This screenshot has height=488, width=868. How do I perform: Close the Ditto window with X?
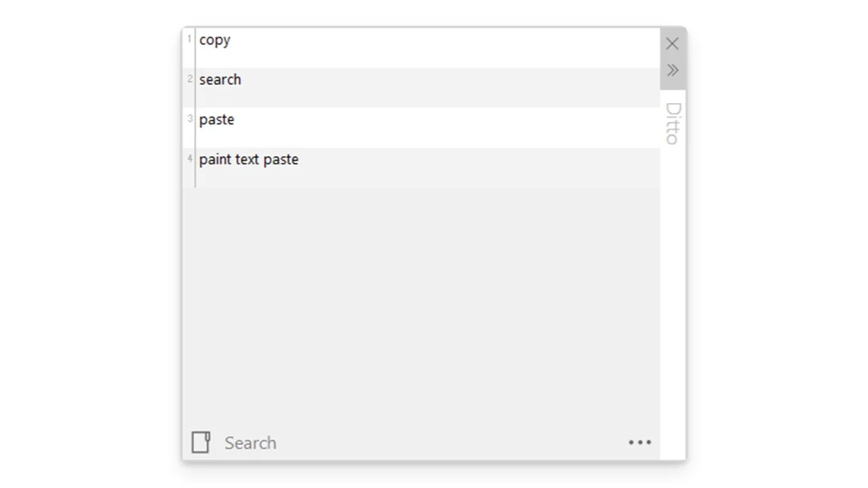click(x=672, y=44)
